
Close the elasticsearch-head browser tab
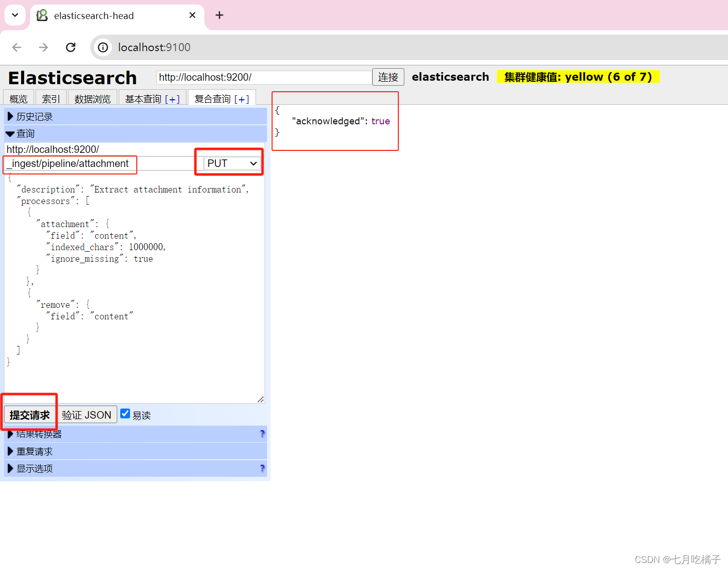click(192, 16)
